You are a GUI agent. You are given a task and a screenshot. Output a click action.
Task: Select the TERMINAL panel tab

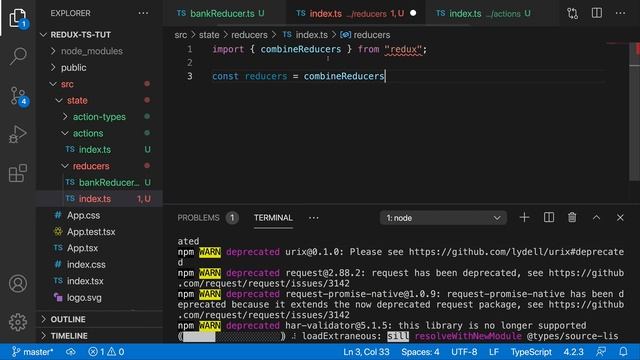(x=273, y=218)
